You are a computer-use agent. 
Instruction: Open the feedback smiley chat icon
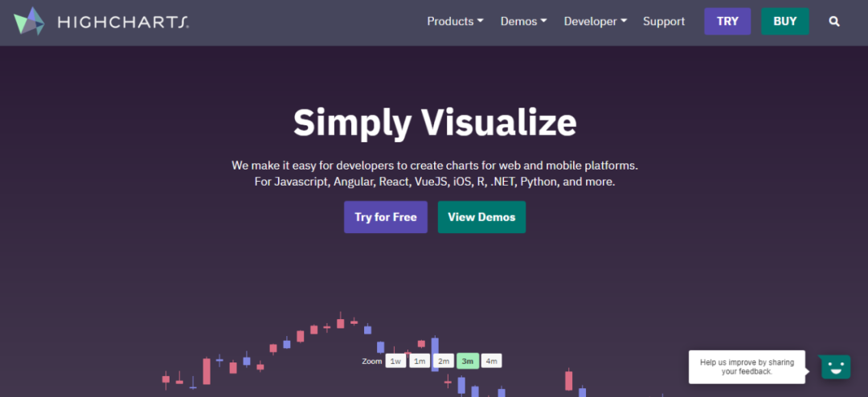835,366
